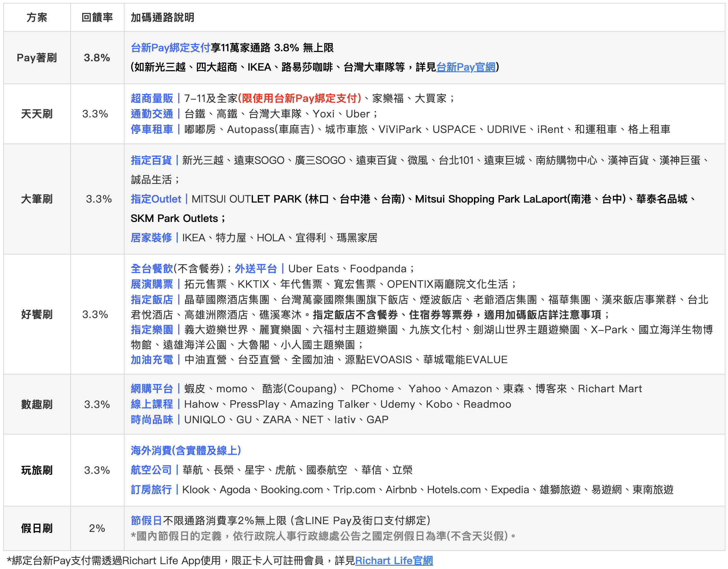
Task: Click the 2% rate for 假日刷
Action: tap(97, 529)
